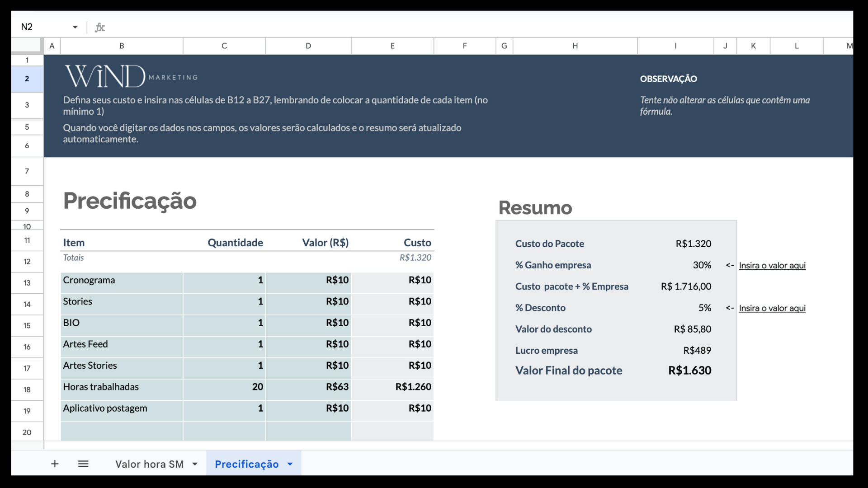Expand the Valor hora SM tab menu arrow

(x=195, y=464)
